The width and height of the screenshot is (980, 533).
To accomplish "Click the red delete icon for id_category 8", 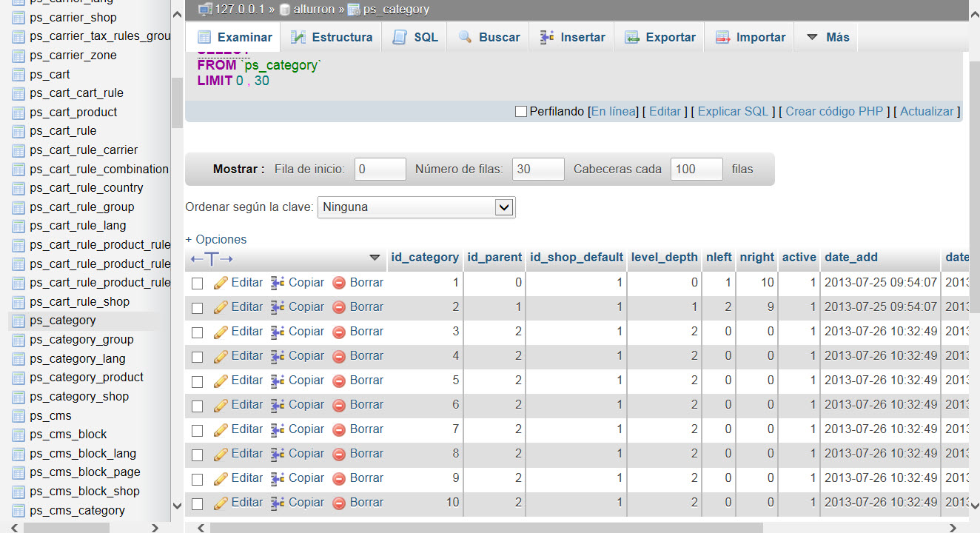I will pos(339,454).
